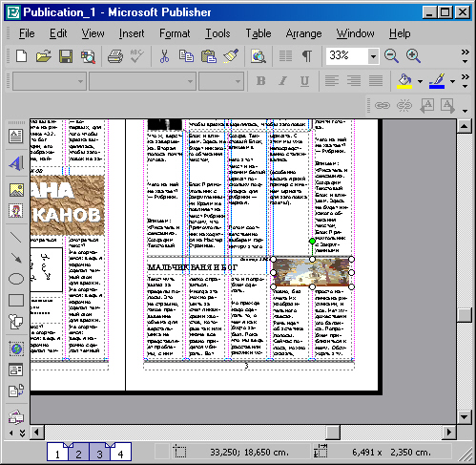This screenshot has height=465, width=476.
Task: Click the Zoom In magnifier
Action: coord(413,56)
